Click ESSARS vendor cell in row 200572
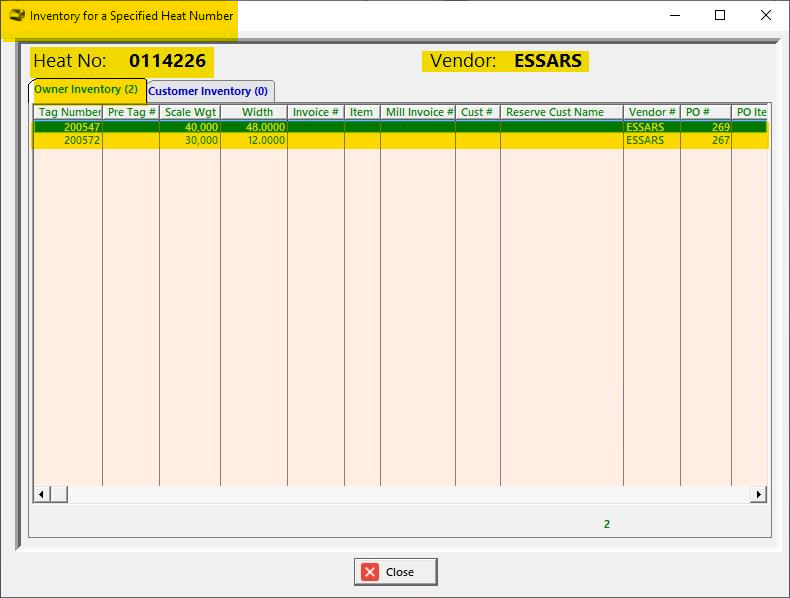 coord(652,140)
